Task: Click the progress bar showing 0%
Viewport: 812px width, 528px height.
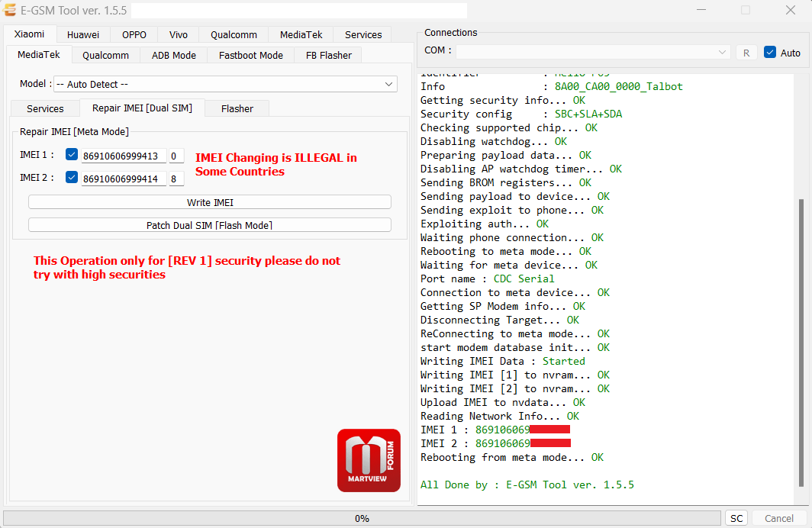Action: click(x=362, y=518)
